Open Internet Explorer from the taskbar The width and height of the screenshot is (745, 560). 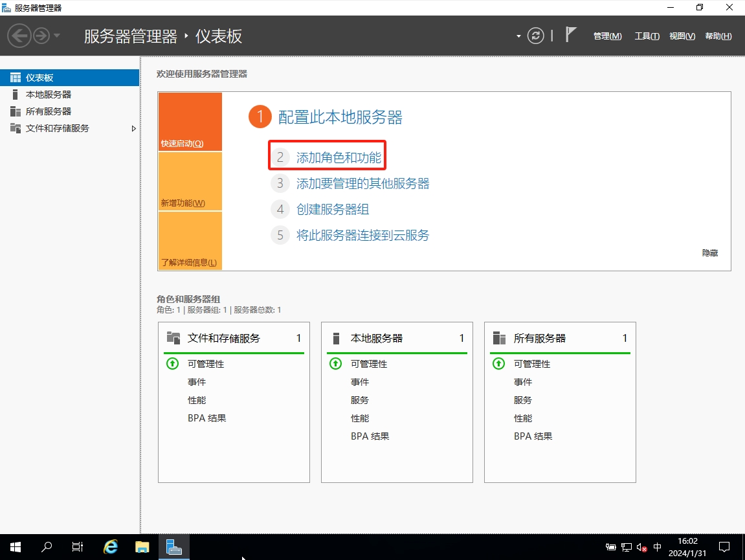click(x=111, y=547)
